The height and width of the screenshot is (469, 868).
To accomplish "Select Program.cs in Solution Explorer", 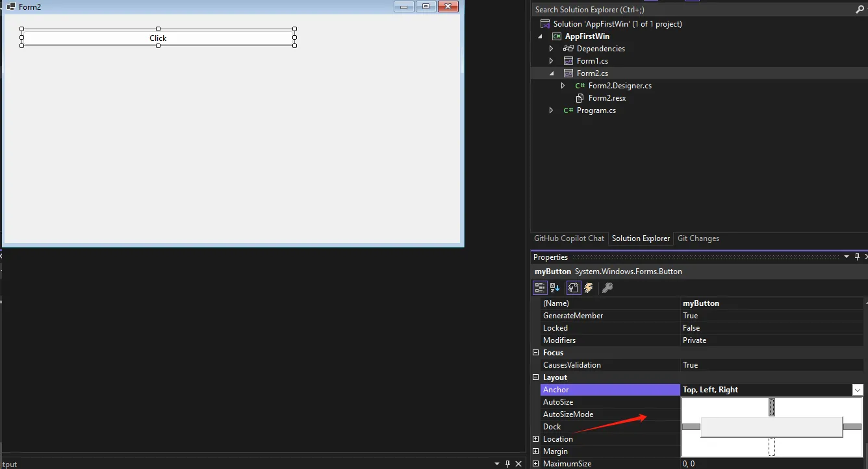I will point(596,110).
